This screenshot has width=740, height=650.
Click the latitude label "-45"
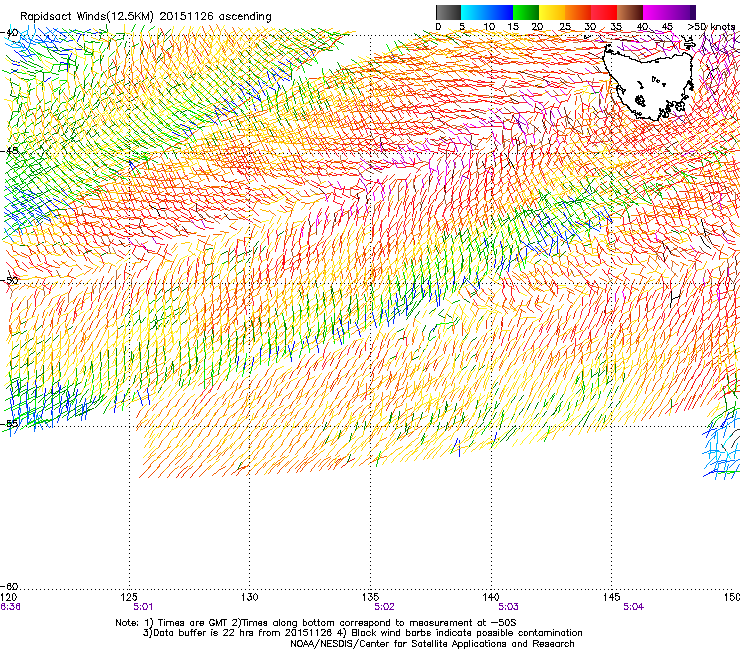(10, 151)
